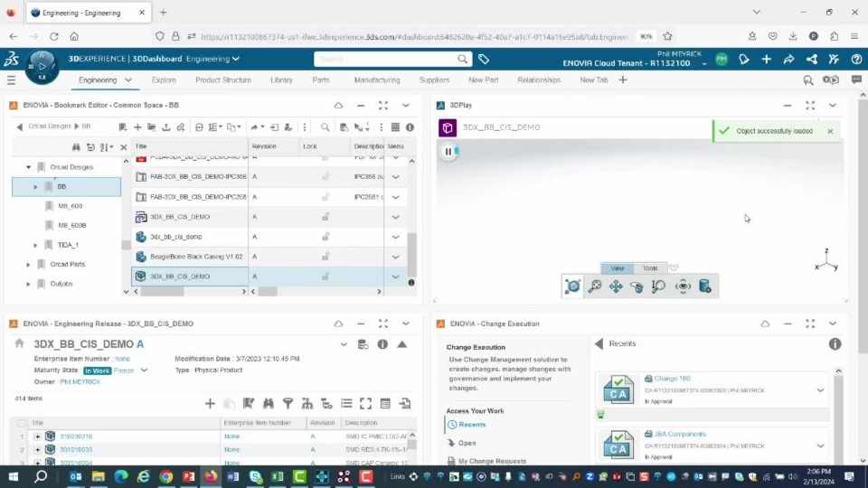868x488 pixels.
Task: Click the fullscreen icon in Engineering Release toolbar
Action: (x=366, y=403)
